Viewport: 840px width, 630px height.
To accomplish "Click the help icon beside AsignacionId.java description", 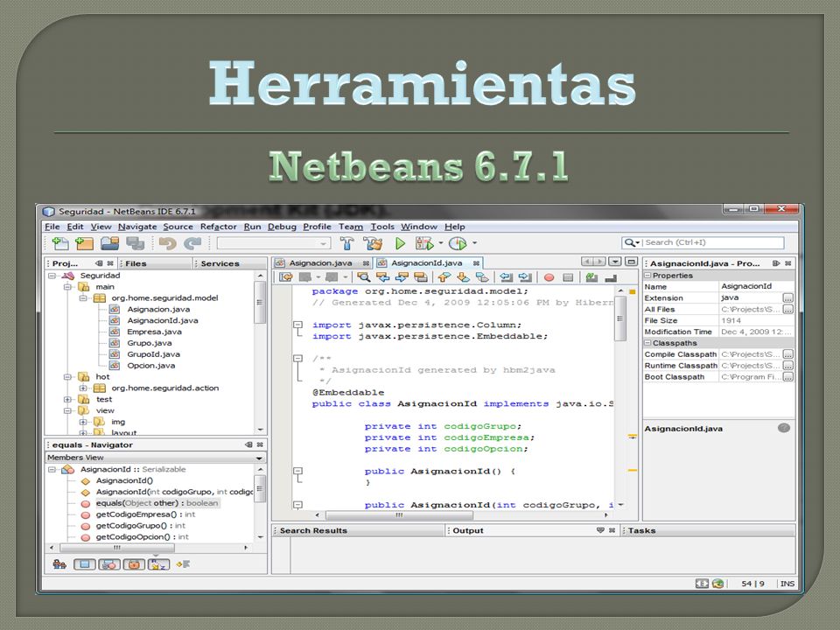I will pos(784,428).
